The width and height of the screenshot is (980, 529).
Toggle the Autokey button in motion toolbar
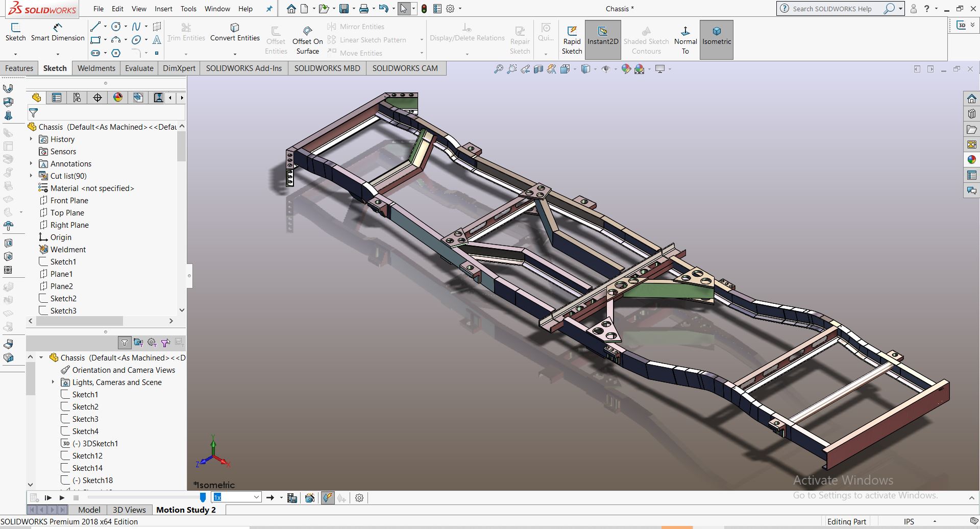[x=327, y=498]
